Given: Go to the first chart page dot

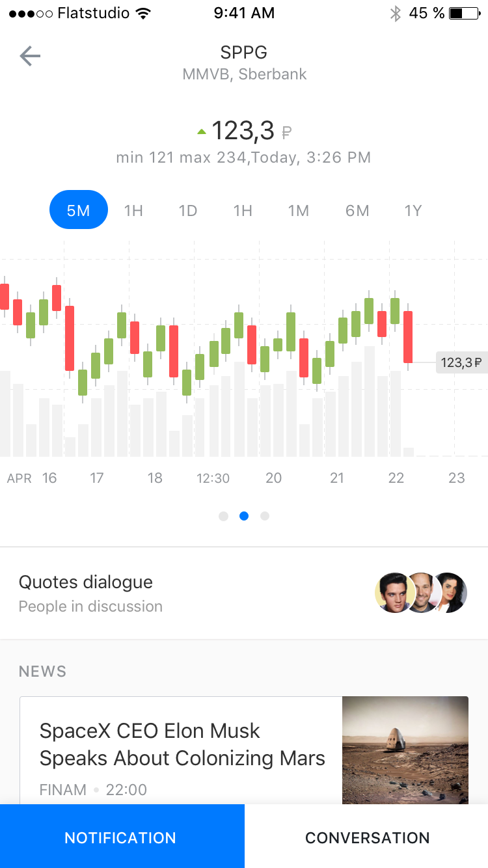Looking at the screenshot, I should point(224,516).
